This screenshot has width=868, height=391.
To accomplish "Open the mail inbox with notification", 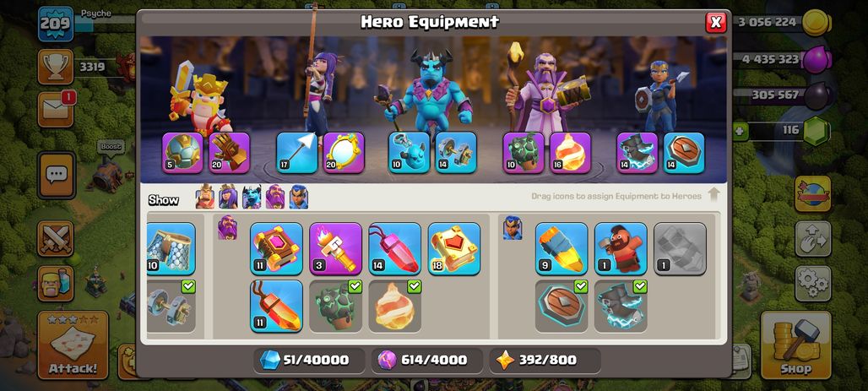I will (x=56, y=109).
